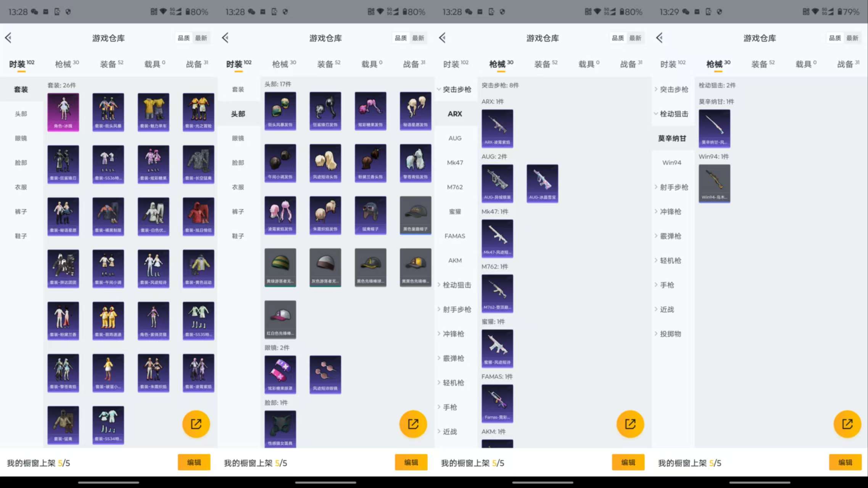Tap back arrow on the leftmost screen
The image size is (868, 488).
coord(8,38)
